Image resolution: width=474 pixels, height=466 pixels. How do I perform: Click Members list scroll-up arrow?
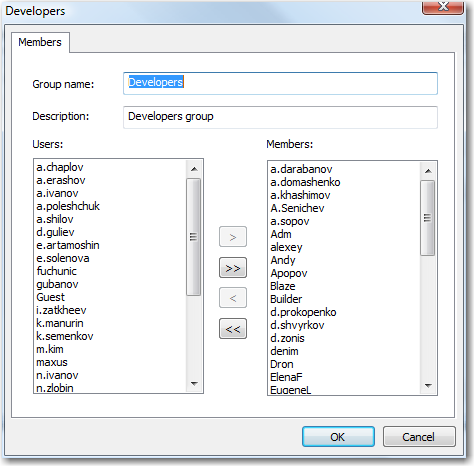[x=428, y=171]
